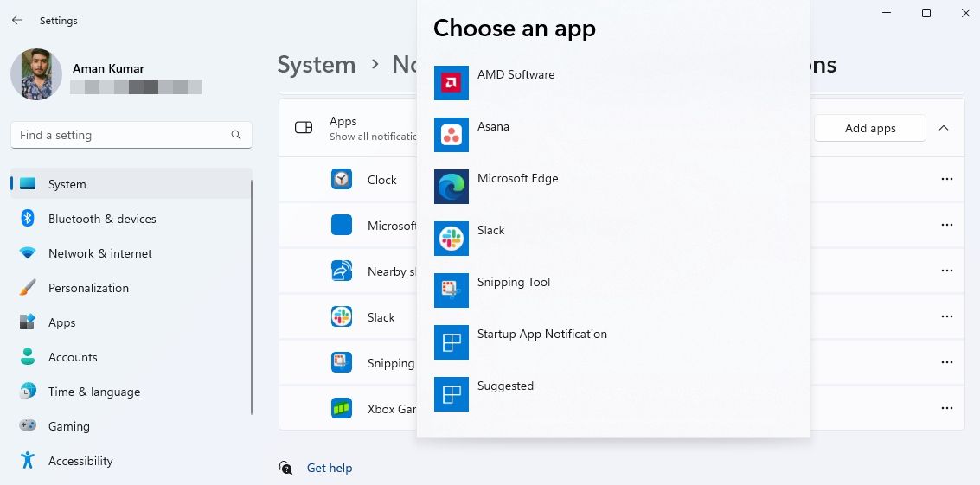The height and width of the screenshot is (485, 980).
Task: Open Apps in the sidebar
Action: (131, 322)
